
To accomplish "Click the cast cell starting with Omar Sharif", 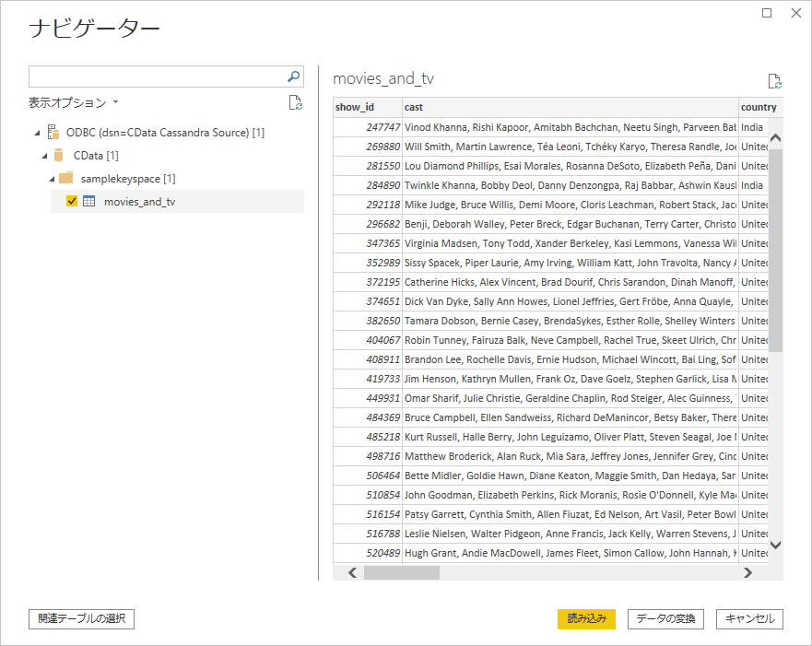I will 571,398.
